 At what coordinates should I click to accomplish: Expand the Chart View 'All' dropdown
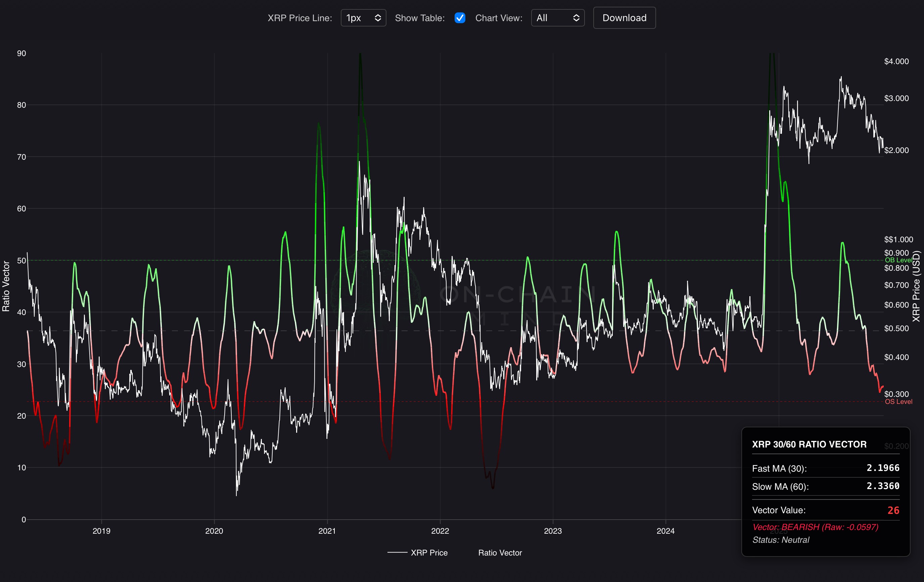tap(557, 18)
